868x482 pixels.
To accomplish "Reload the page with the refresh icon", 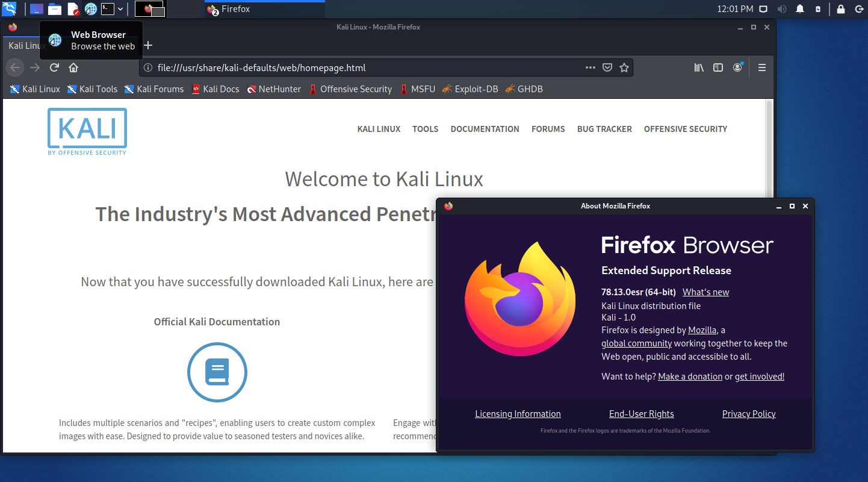I will coord(54,67).
